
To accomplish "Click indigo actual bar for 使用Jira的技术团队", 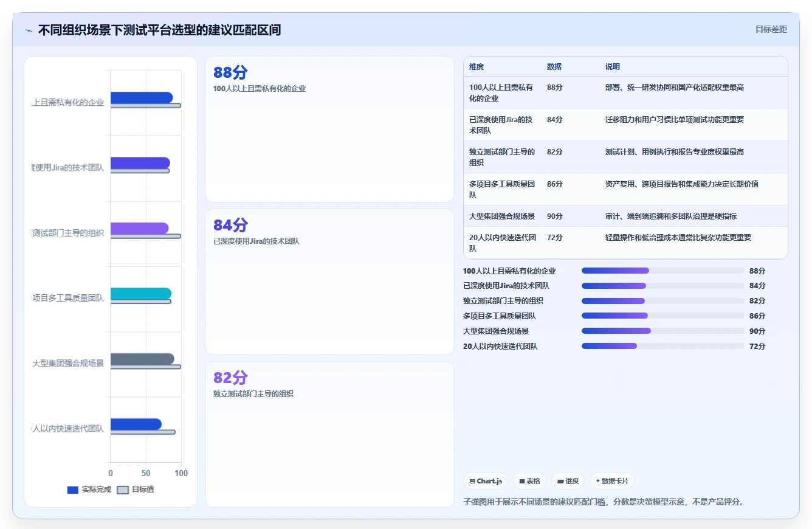I will (x=140, y=163).
